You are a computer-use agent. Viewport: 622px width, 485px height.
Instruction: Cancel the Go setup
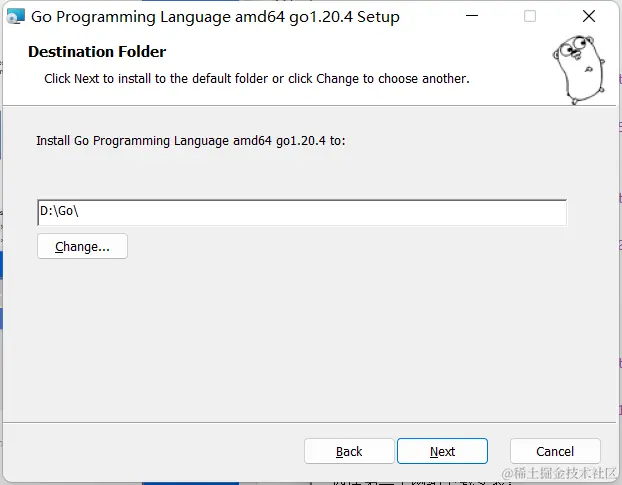pyautogui.click(x=555, y=451)
